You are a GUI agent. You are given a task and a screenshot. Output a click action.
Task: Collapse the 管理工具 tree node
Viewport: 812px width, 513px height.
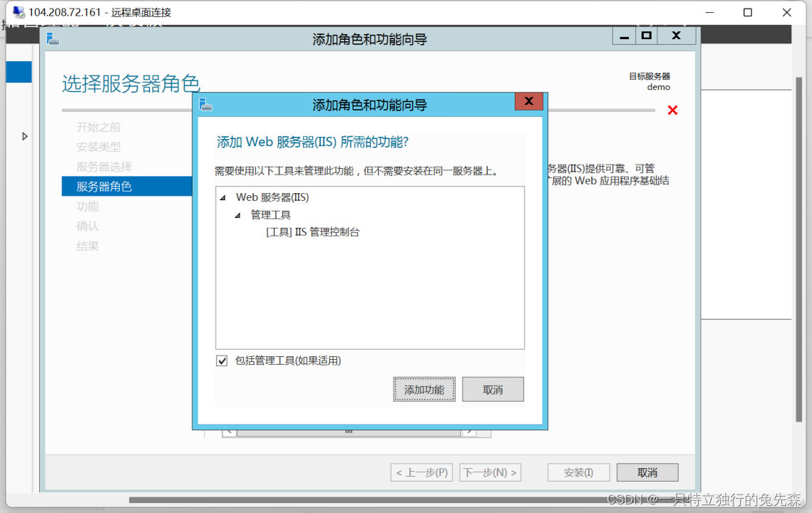[x=237, y=215]
